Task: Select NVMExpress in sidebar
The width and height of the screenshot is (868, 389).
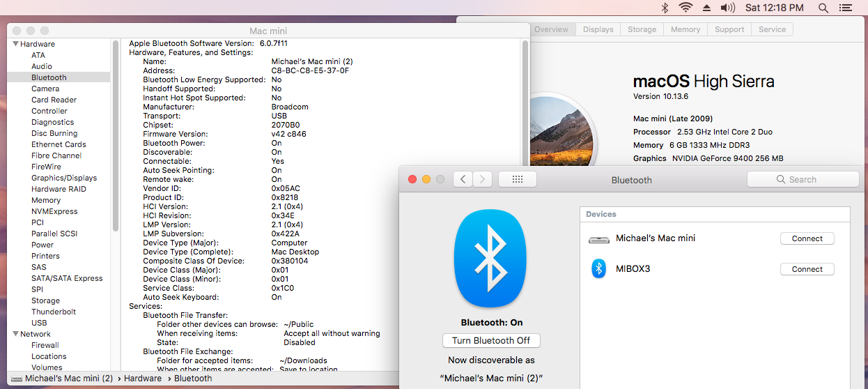Action: click(54, 211)
